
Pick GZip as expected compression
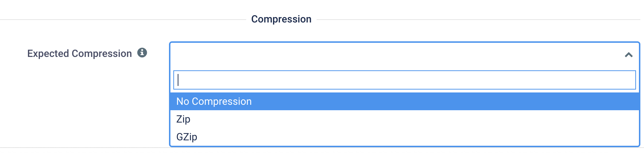187,137
